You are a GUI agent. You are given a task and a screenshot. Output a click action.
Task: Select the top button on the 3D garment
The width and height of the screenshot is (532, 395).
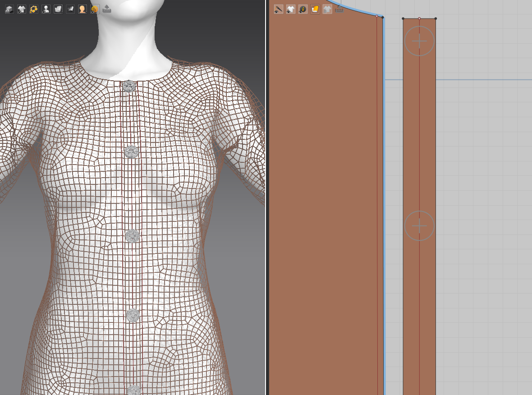click(129, 87)
